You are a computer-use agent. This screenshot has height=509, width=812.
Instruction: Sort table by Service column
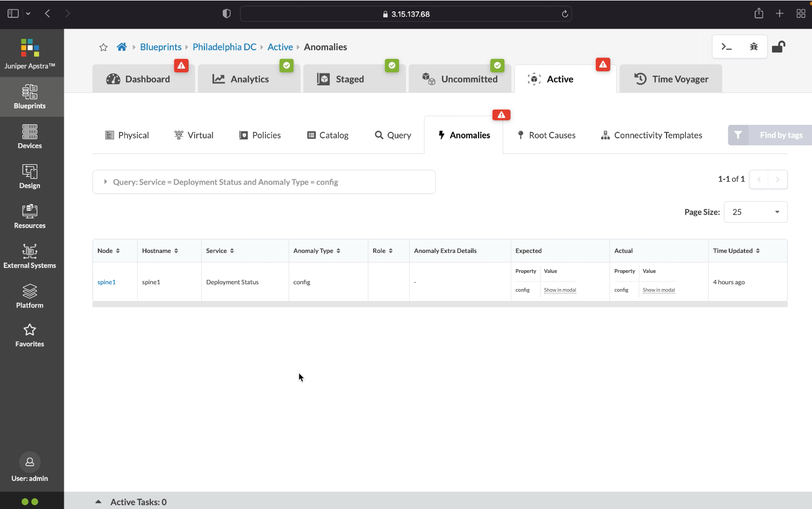[220, 251]
